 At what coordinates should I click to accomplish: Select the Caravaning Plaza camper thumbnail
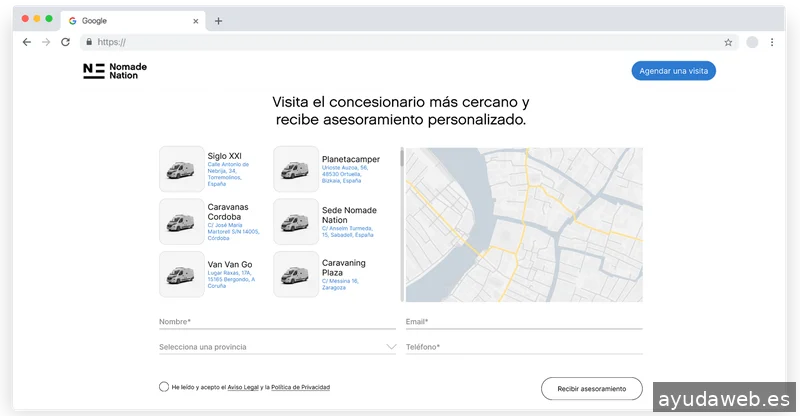296,274
